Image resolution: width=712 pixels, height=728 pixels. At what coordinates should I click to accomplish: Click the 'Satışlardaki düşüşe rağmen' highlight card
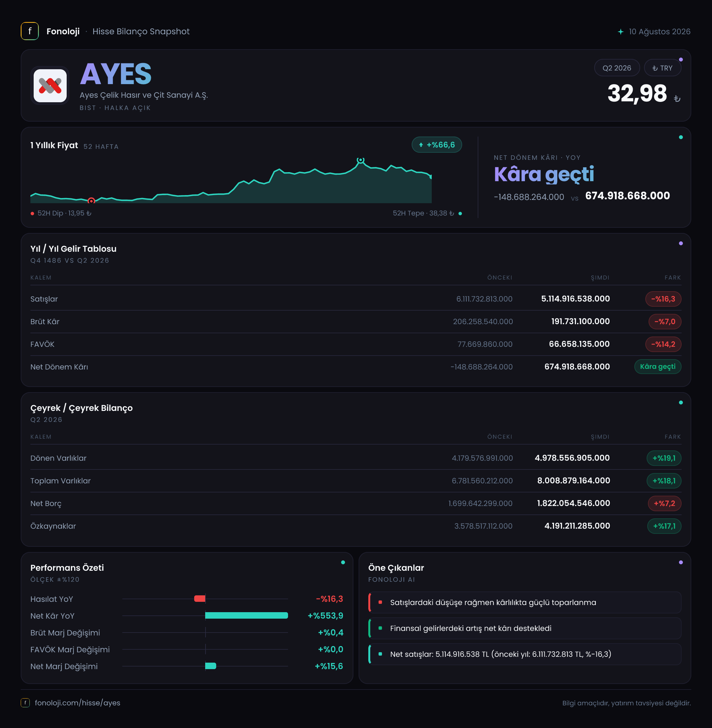tap(525, 602)
